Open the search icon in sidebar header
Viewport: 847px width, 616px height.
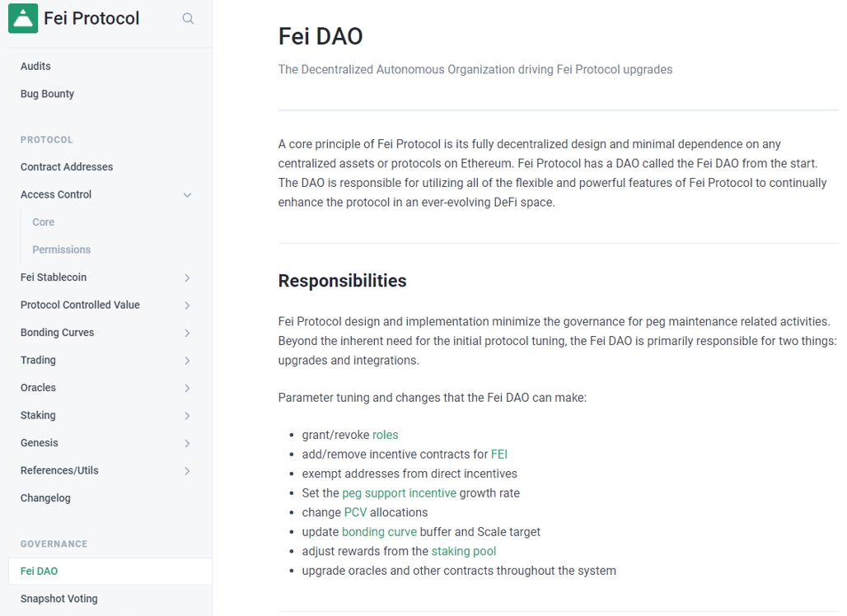tap(188, 18)
